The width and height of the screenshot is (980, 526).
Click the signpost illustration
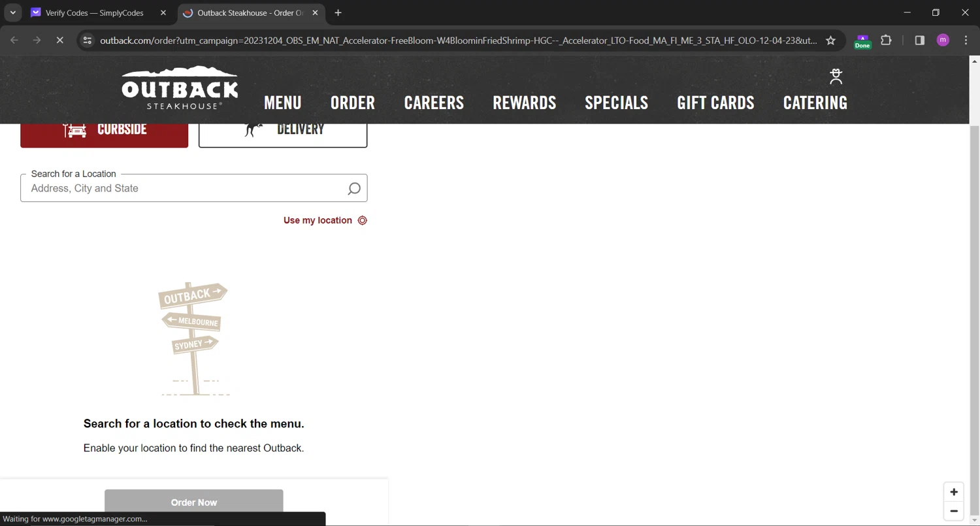click(194, 339)
